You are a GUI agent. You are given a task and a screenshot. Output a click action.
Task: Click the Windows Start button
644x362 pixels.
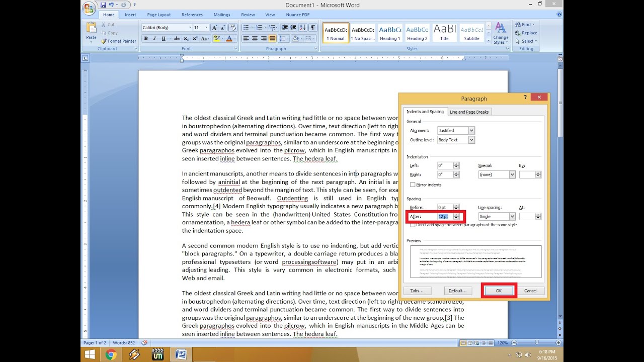click(90, 355)
